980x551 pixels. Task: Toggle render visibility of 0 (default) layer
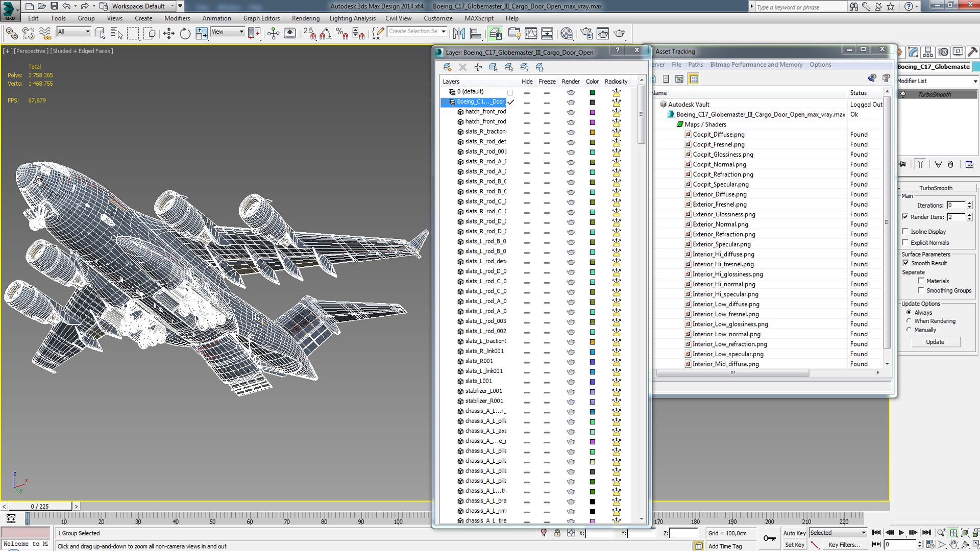click(571, 92)
